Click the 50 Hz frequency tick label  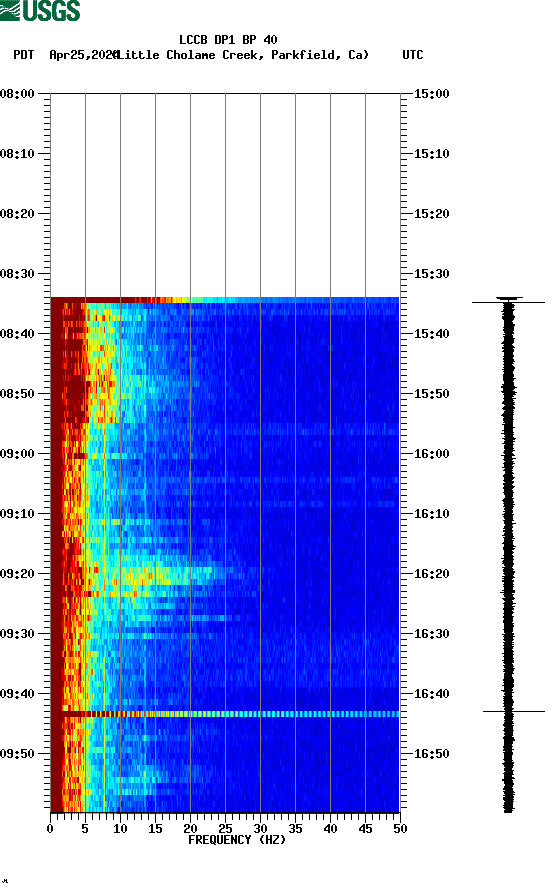[400, 829]
